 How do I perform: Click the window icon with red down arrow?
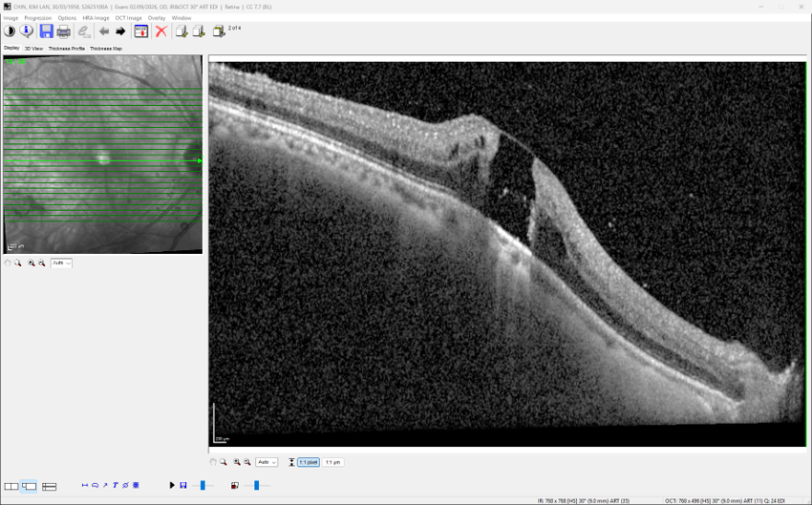point(140,32)
